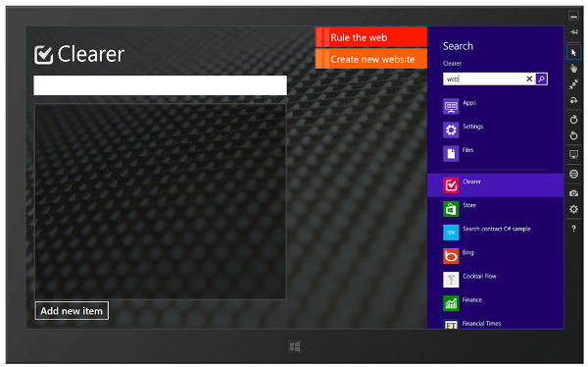Viewport: 588px width, 367px height.
Task: Open screenshot settings gear in simulator toolbar
Action: (x=573, y=209)
